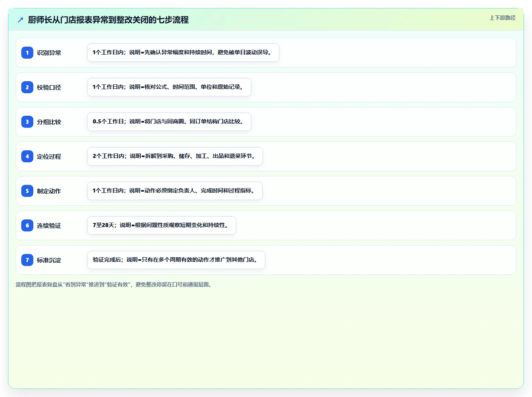Select step label 制定动作
Image resolution: width=532 pixels, height=397 pixels.
click(49, 191)
